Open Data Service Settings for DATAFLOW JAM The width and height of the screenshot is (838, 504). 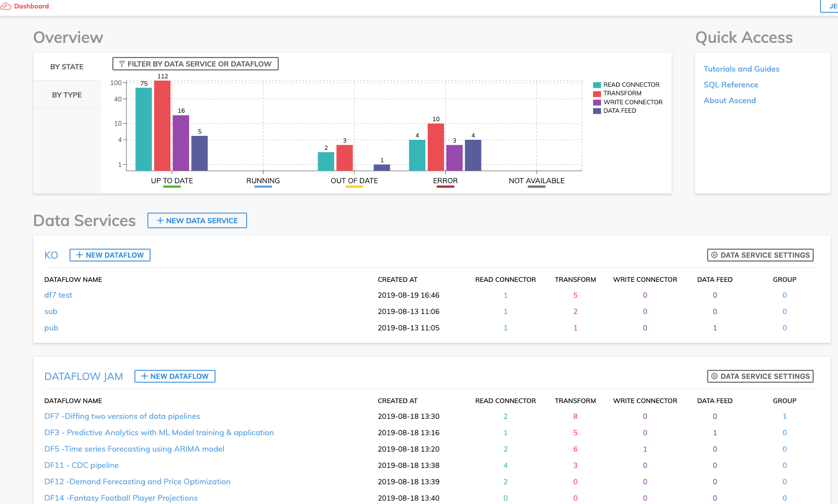click(760, 377)
